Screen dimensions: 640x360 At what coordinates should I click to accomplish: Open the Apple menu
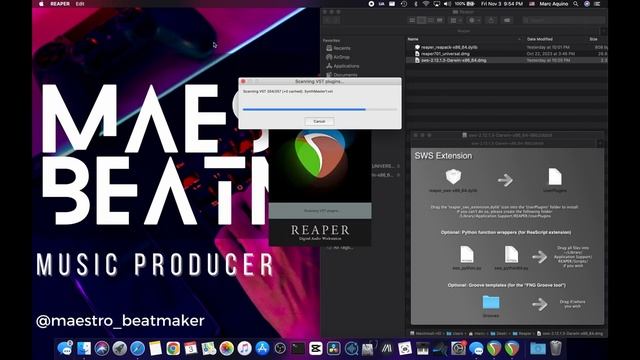coord(41,4)
